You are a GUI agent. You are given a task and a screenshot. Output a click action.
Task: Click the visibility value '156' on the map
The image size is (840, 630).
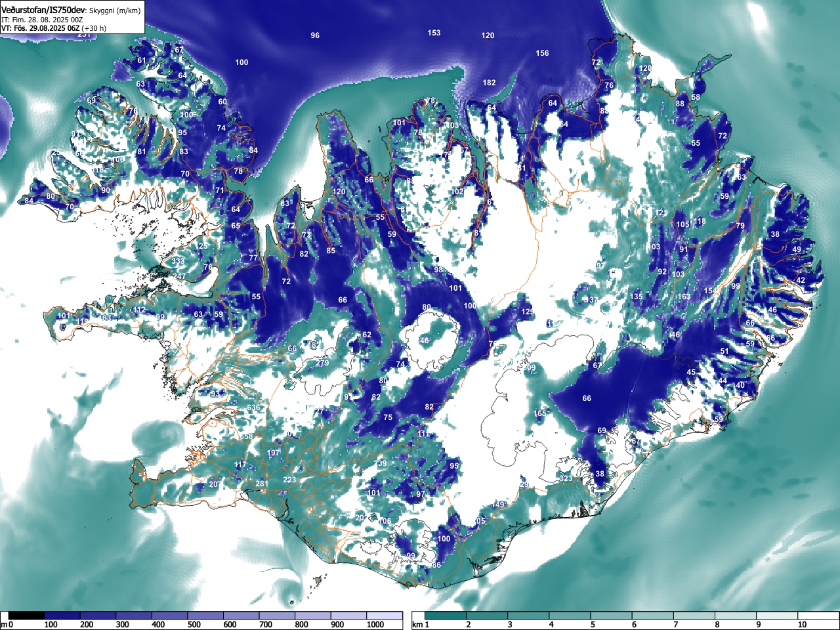click(542, 53)
